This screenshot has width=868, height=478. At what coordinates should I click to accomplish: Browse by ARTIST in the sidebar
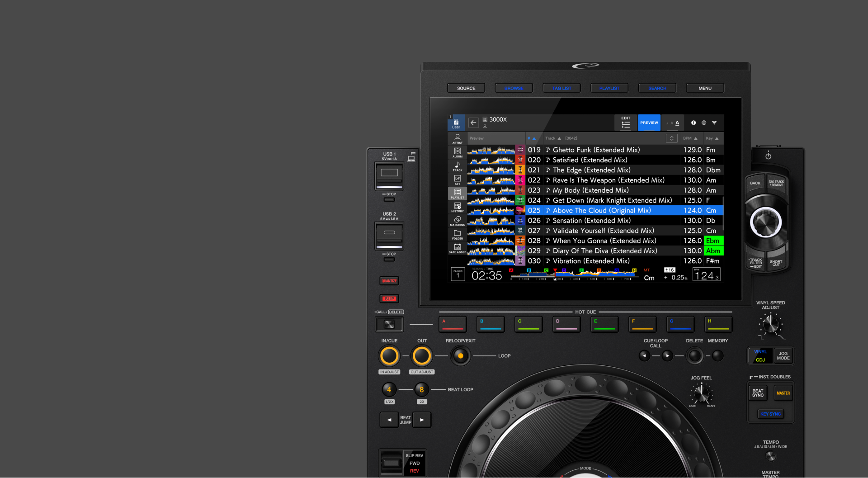point(458,139)
